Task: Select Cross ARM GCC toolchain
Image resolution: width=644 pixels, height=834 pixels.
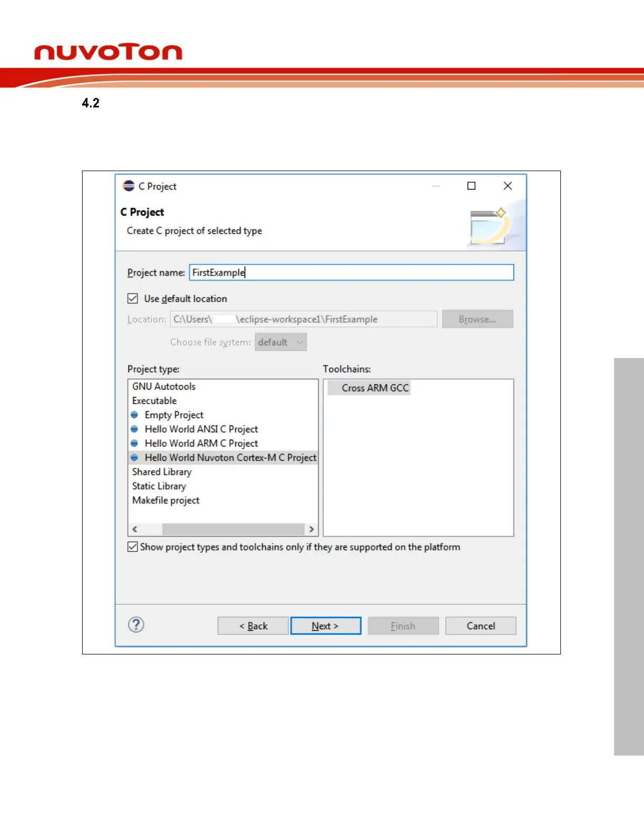Action: pyautogui.click(x=375, y=388)
